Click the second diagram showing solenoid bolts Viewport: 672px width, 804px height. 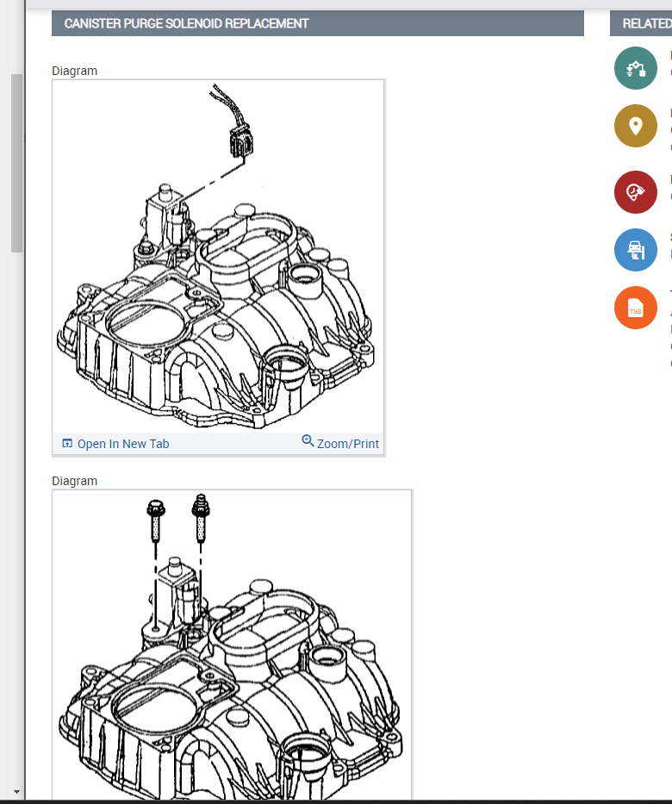click(233, 645)
